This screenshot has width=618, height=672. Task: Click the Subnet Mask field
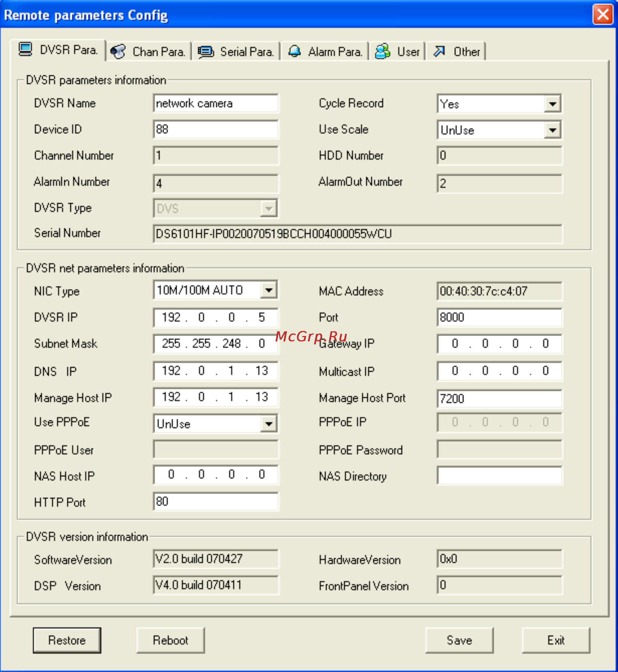216,344
